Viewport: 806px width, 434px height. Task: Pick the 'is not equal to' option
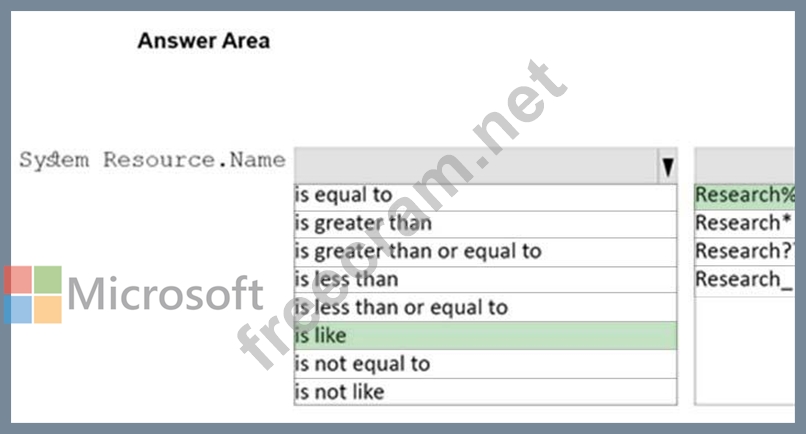click(x=485, y=364)
